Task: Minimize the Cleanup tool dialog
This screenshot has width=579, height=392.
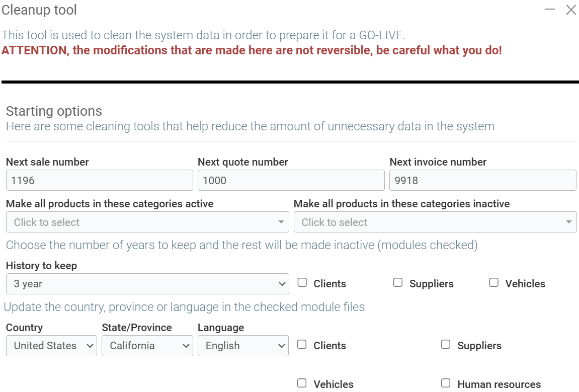Action: (x=550, y=10)
